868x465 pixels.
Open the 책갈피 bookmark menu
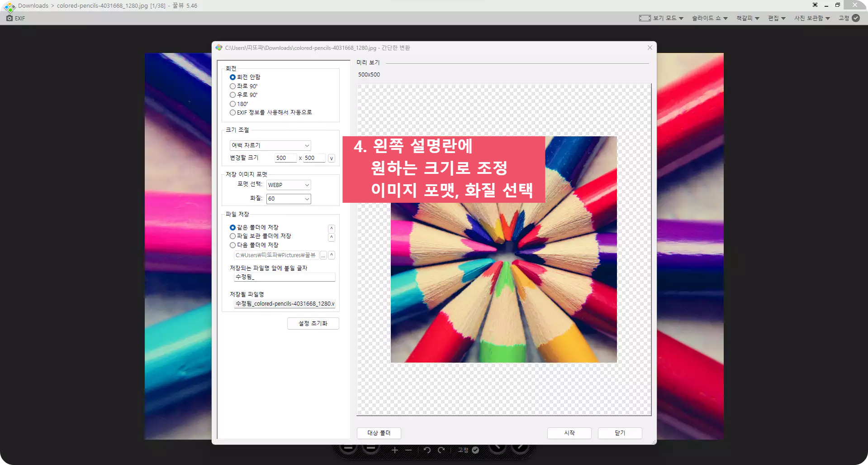tap(745, 18)
